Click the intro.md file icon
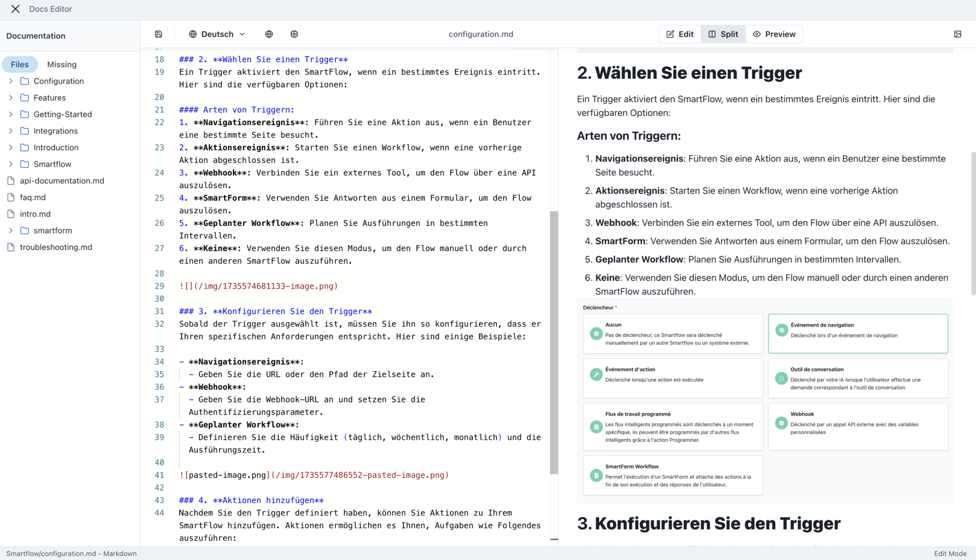The height and width of the screenshot is (560, 976). (x=10, y=214)
